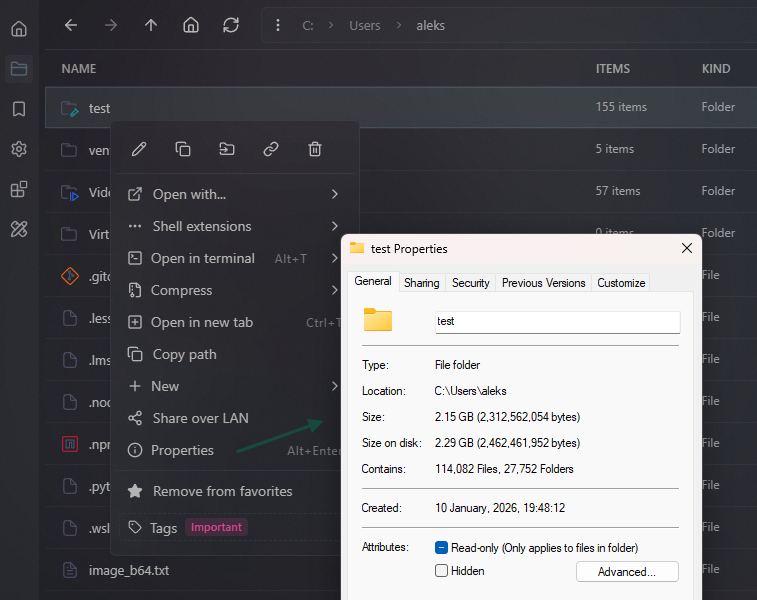Viewport: 757px width, 600px height.
Task: Click C: in the breadcrumb path
Action: pyautogui.click(x=308, y=26)
